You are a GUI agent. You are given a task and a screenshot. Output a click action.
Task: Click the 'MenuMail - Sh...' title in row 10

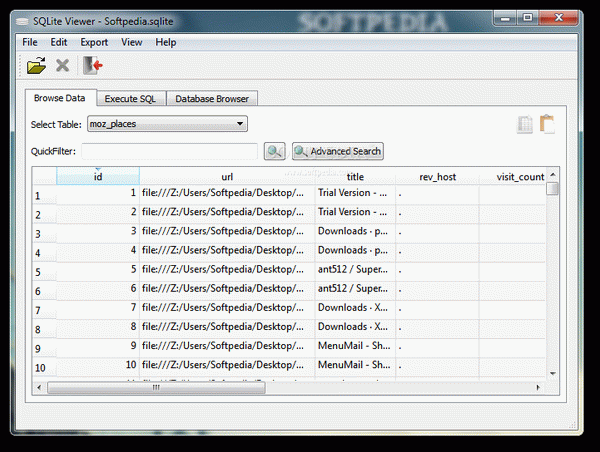pyautogui.click(x=355, y=365)
